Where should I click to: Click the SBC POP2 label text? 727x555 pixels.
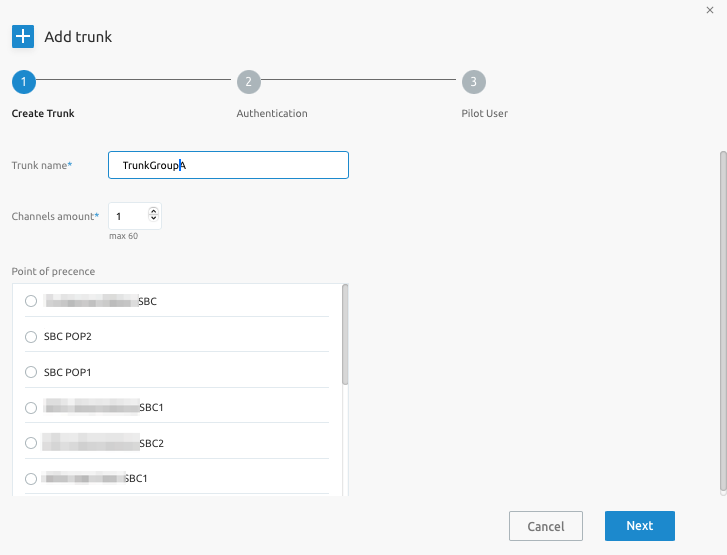coord(68,337)
